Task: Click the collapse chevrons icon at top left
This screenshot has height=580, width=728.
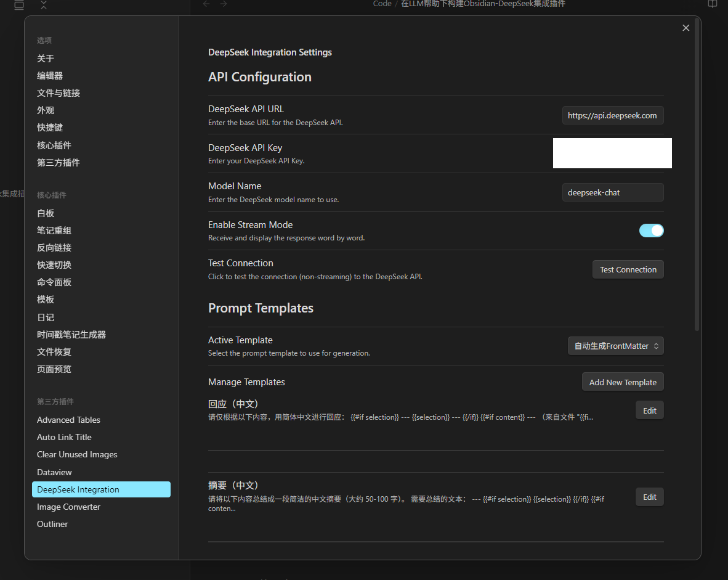Action: 43,5
